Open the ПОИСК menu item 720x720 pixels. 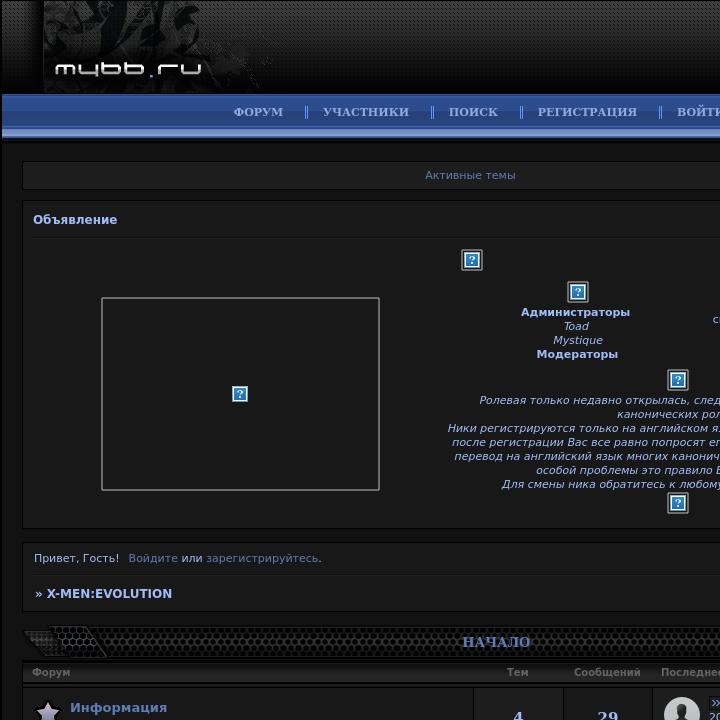473,112
